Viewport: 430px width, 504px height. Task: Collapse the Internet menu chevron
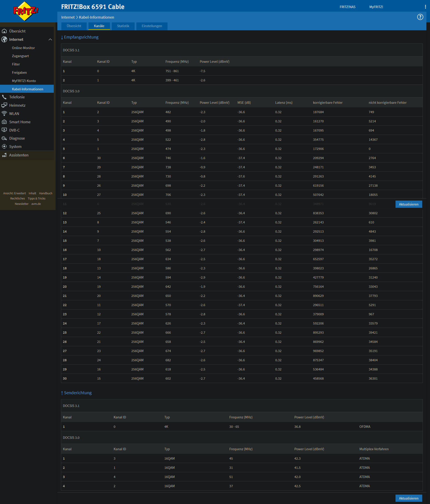pyautogui.click(x=50, y=39)
